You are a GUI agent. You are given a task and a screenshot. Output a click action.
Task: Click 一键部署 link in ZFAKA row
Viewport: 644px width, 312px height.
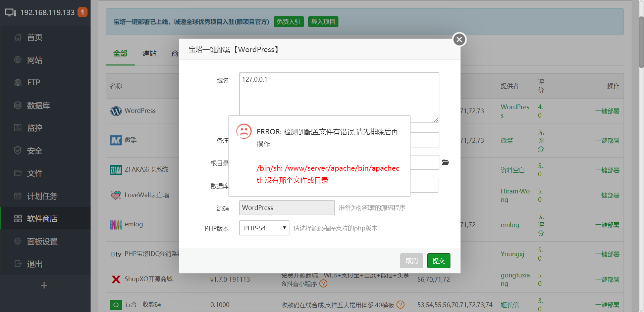click(x=607, y=170)
